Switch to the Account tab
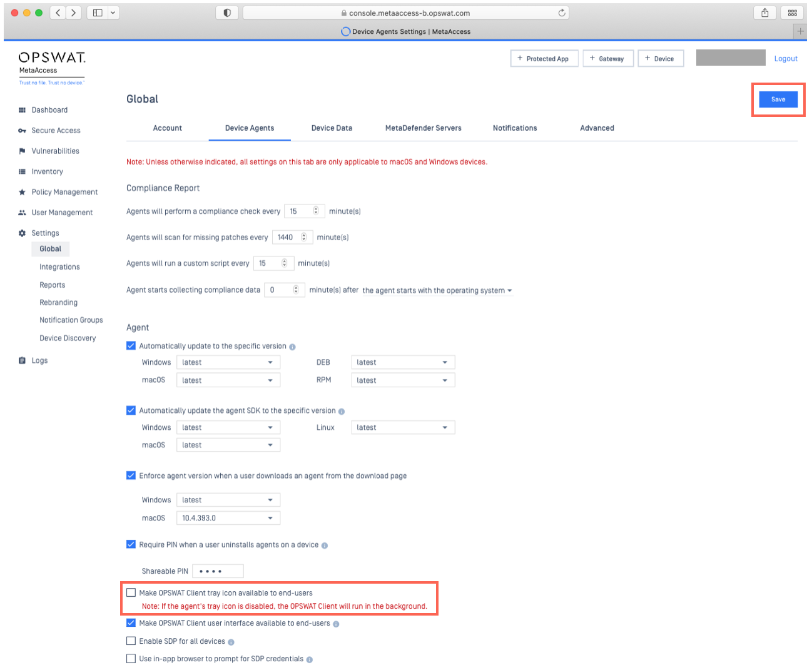 click(168, 128)
